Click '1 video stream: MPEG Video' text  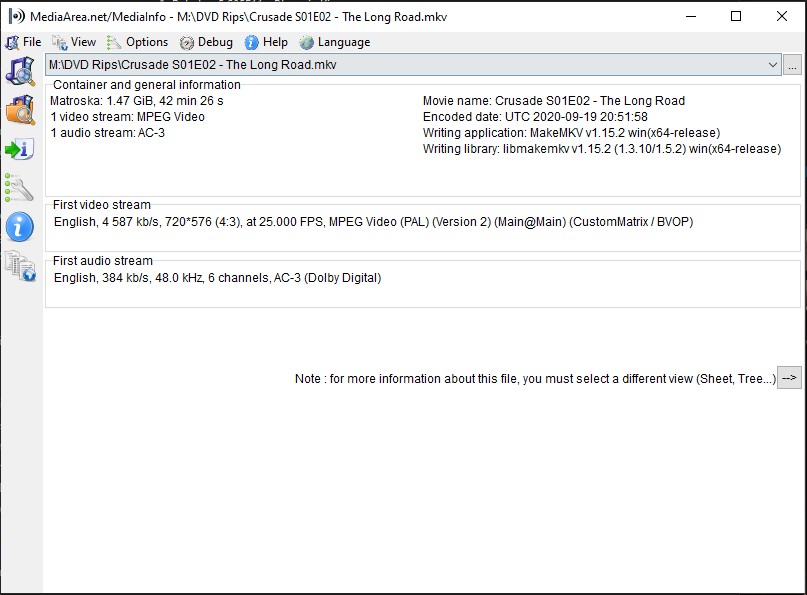pos(128,117)
